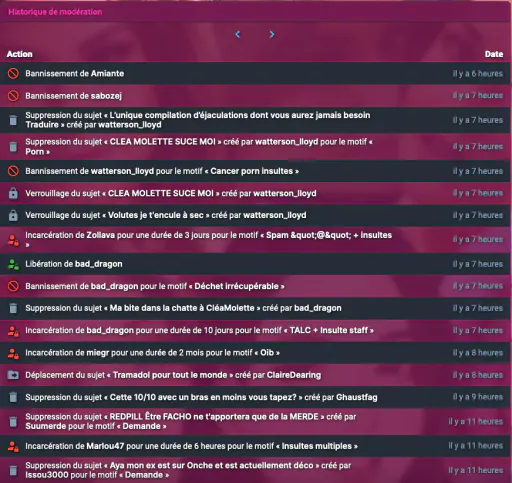Click motif text TALC + Insulte staff
Viewport: 512px width, 483px height.
(x=329, y=330)
